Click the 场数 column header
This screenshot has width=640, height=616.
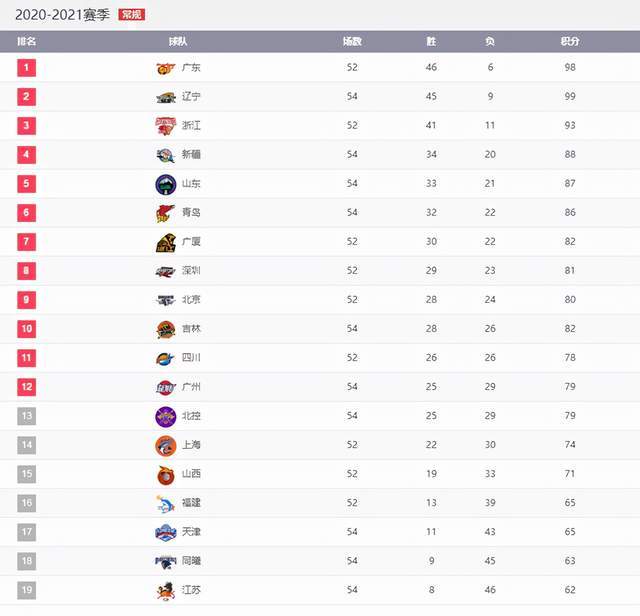[x=352, y=41]
